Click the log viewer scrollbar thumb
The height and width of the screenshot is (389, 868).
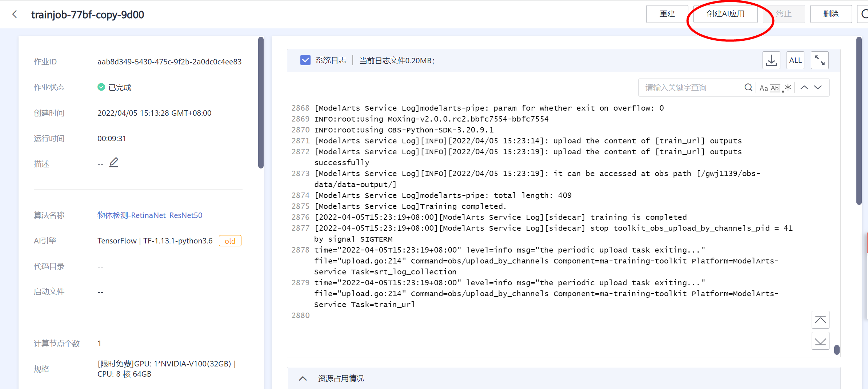click(x=837, y=350)
